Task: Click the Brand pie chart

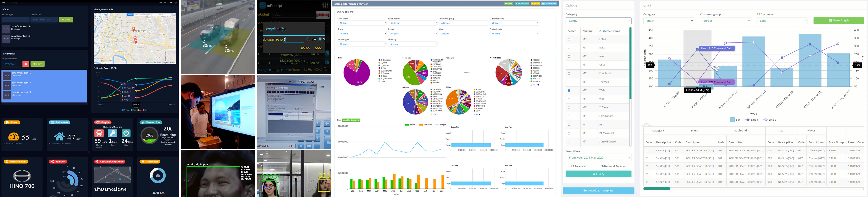Action: pyautogui.click(x=356, y=72)
